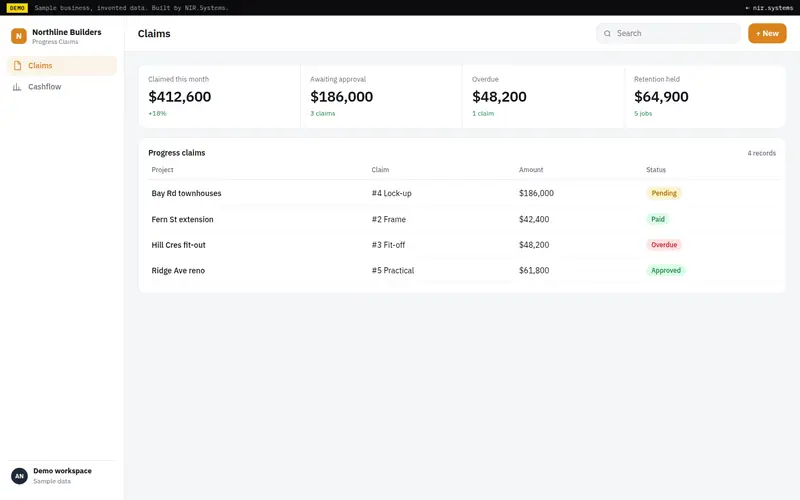Click the #5 Practical claim cell
800x500 pixels.
393,270
